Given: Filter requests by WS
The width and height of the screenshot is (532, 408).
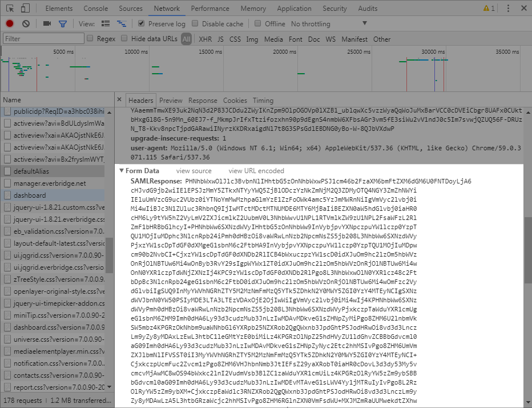Looking at the screenshot, I should [331, 39].
